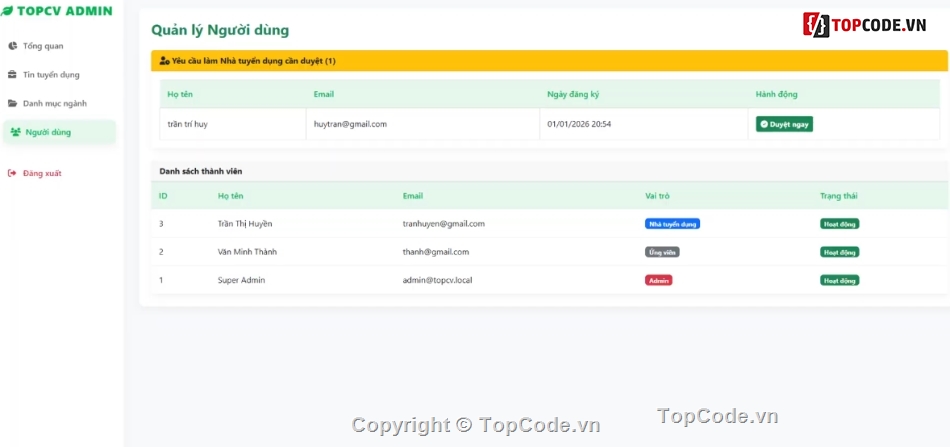Click the Danh sách thành viên header
The height and width of the screenshot is (447, 950).
pos(201,171)
